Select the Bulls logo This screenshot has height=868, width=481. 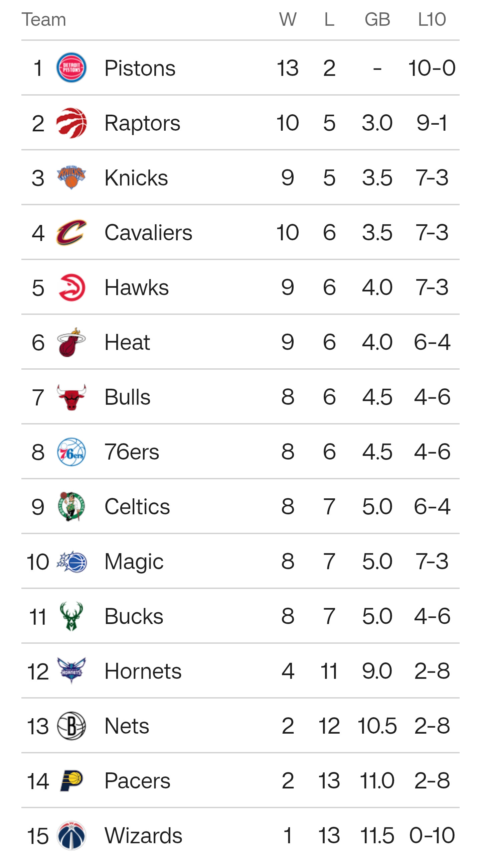[x=71, y=397]
